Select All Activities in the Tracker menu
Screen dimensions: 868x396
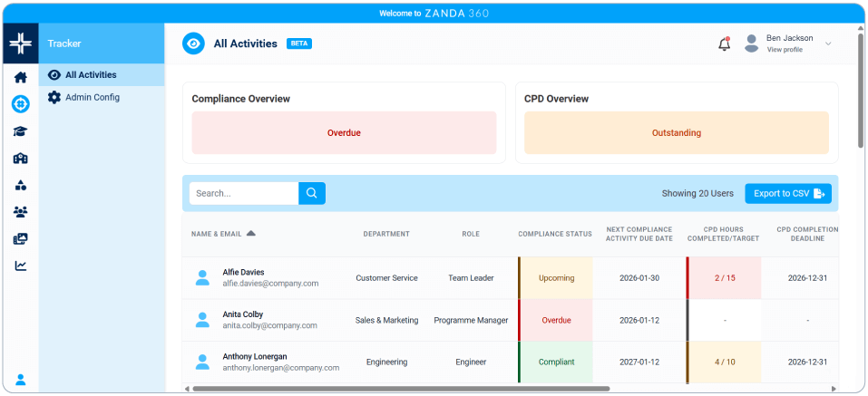point(91,75)
